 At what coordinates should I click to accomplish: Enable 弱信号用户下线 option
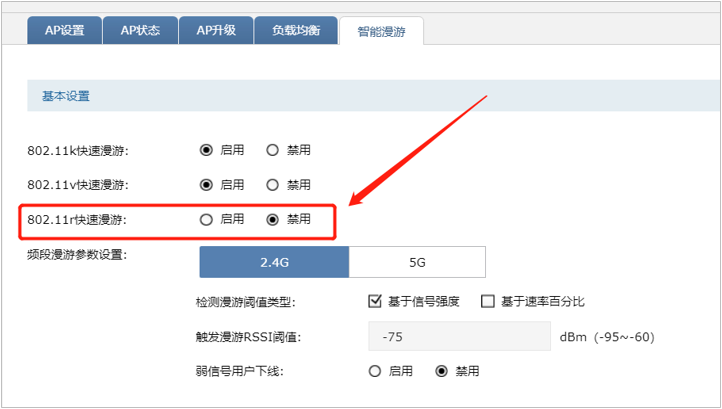pos(376,371)
